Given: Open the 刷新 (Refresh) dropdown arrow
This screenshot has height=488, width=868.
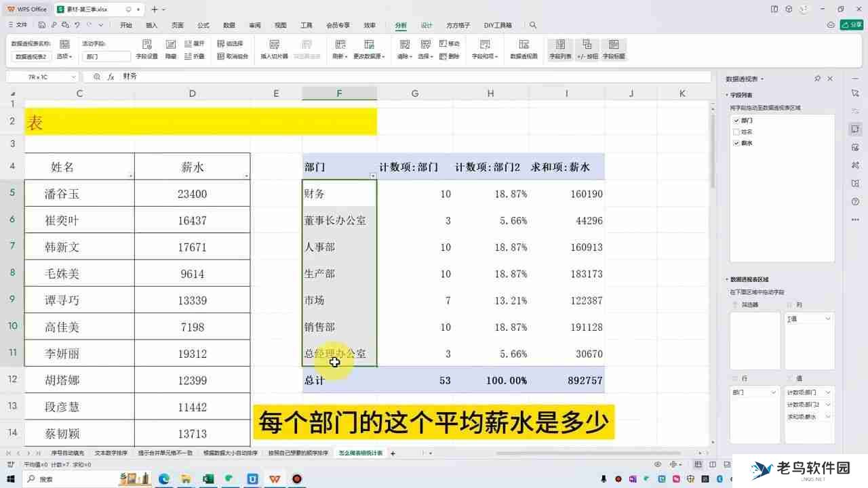Looking at the screenshot, I should pyautogui.click(x=348, y=56).
